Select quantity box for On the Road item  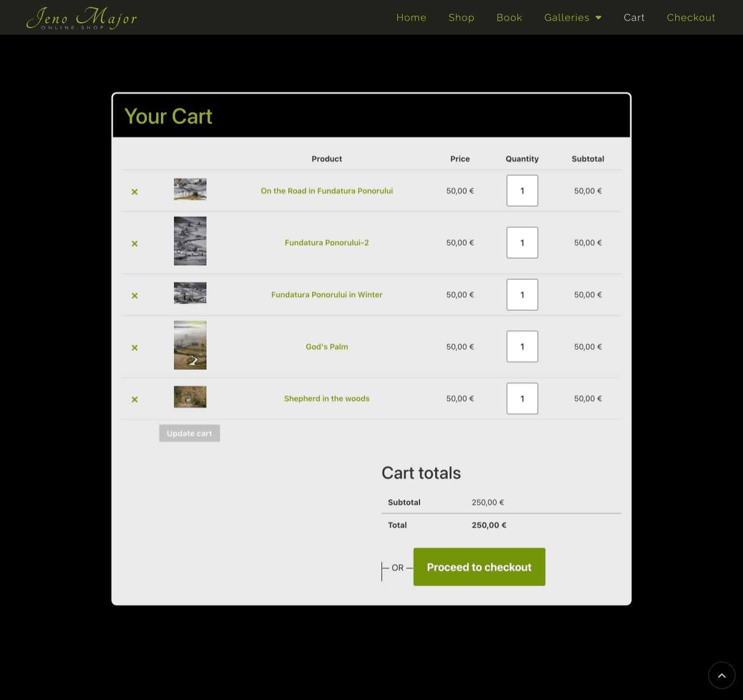click(x=522, y=191)
